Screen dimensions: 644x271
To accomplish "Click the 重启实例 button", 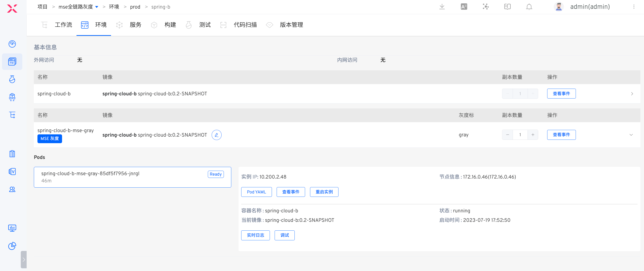I will coord(324,192).
